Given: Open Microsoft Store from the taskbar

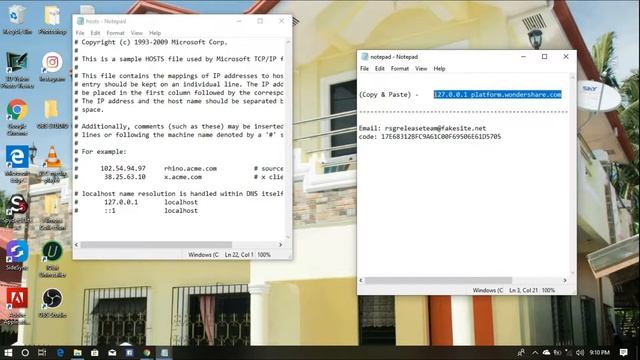Looking at the screenshot, I should 95,353.
